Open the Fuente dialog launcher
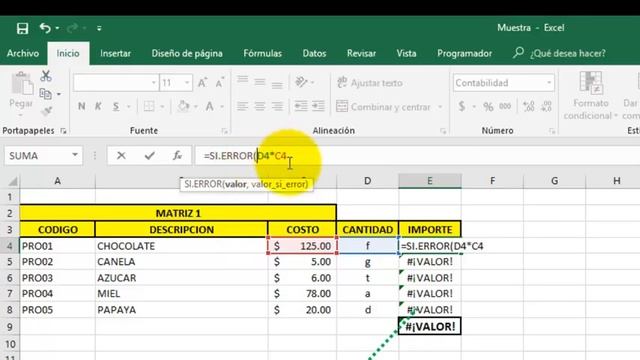The image size is (640, 360). tap(224, 131)
